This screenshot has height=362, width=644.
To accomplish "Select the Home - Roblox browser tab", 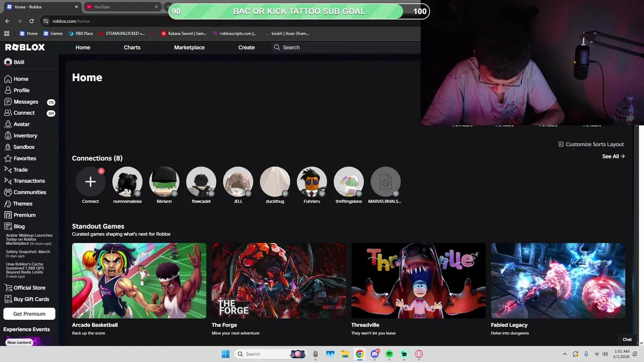I will click(42, 7).
